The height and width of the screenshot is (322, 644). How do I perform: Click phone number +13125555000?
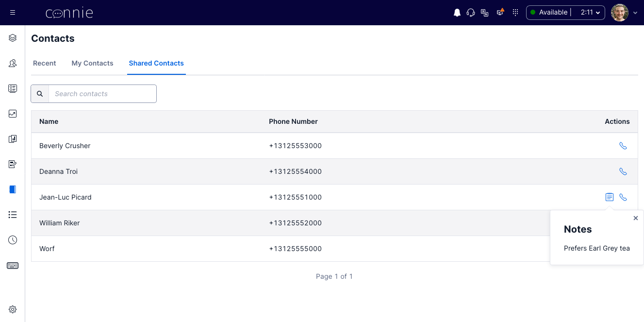tap(295, 249)
